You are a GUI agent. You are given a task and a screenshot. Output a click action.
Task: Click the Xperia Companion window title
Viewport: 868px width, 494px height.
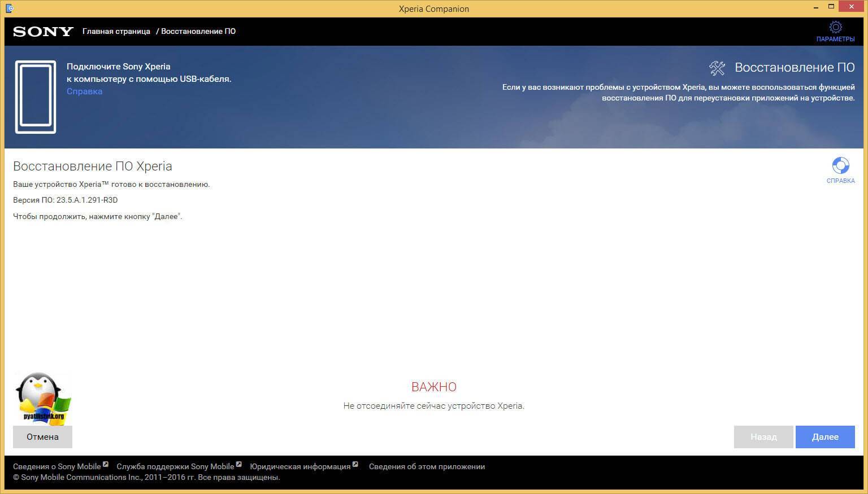point(434,8)
